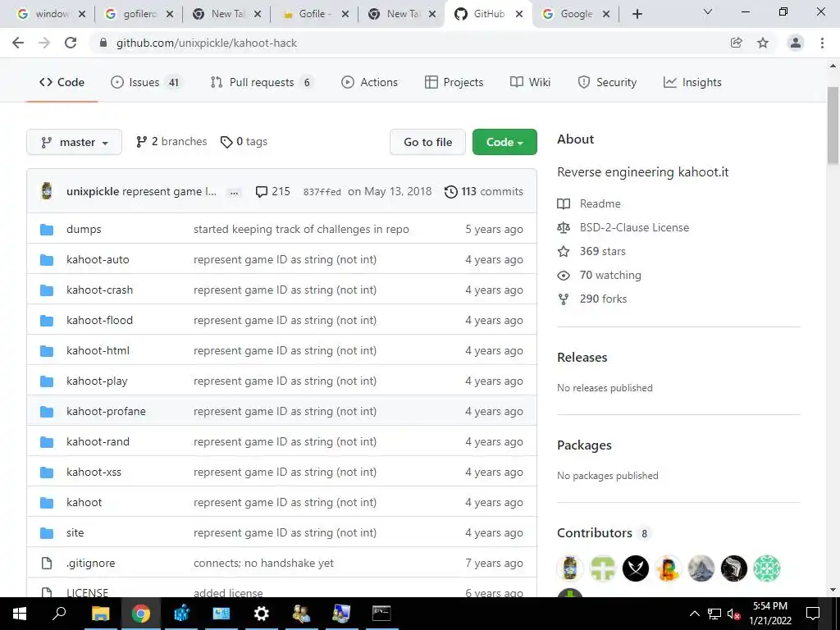This screenshot has height=630, width=840.
Task: Open File Explorer from the taskbar
Action: (x=100, y=614)
